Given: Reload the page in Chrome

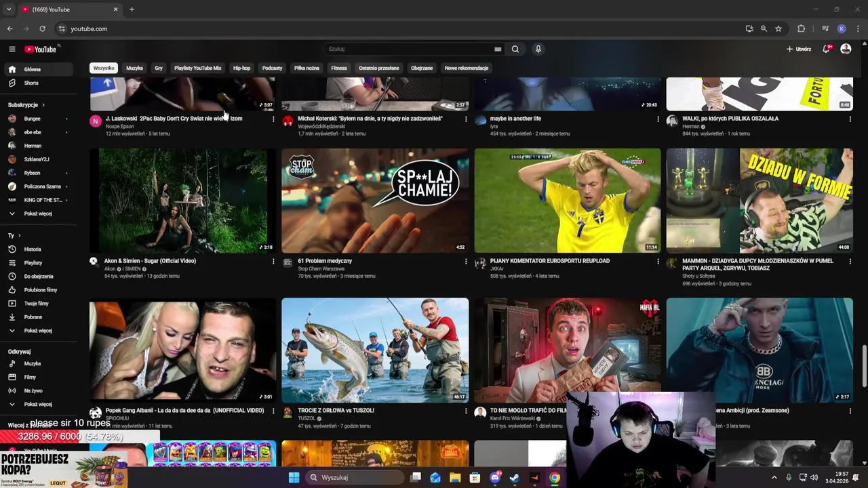Looking at the screenshot, I should click(42, 28).
